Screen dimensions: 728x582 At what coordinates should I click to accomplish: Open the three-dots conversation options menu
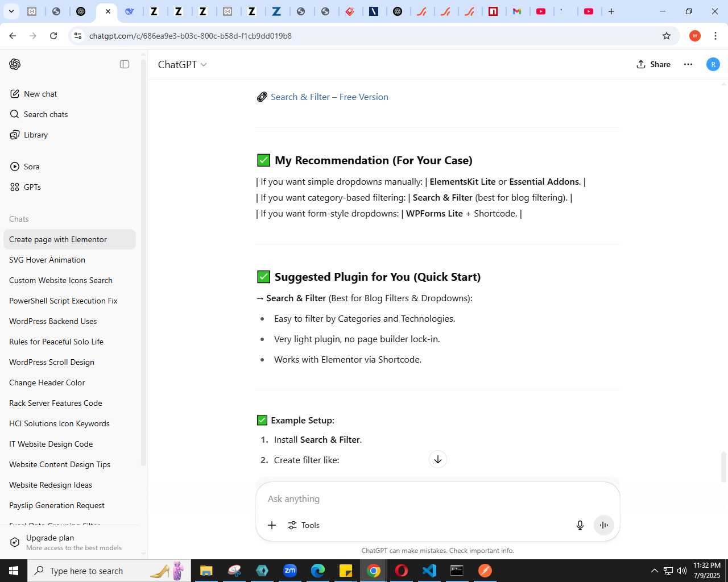pos(688,64)
